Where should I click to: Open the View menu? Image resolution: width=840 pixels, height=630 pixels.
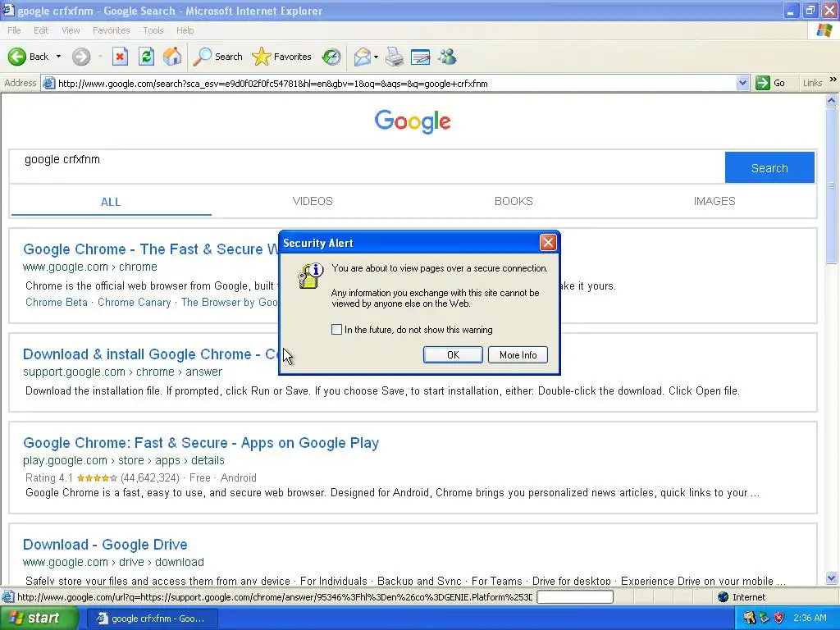point(71,30)
